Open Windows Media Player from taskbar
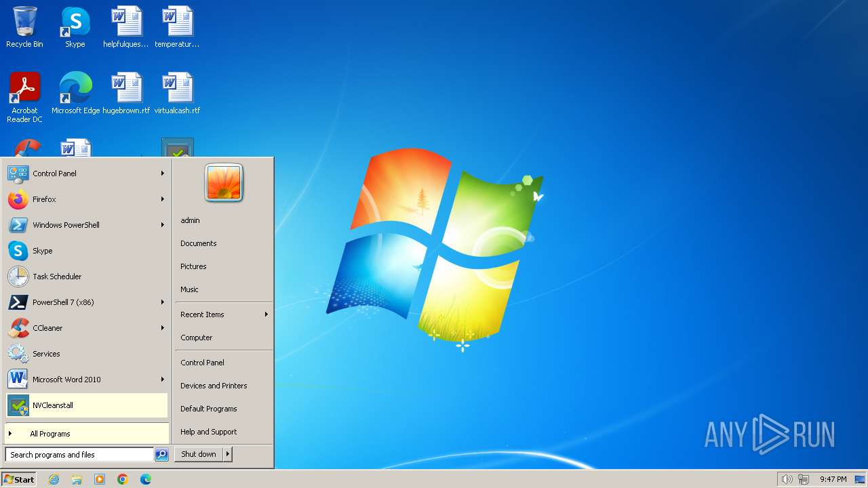 click(100, 479)
